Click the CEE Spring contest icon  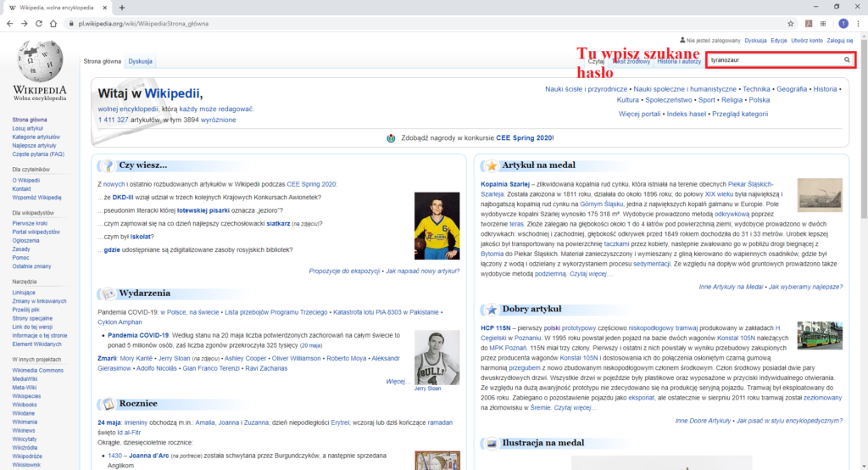click(x=391, y=138)
